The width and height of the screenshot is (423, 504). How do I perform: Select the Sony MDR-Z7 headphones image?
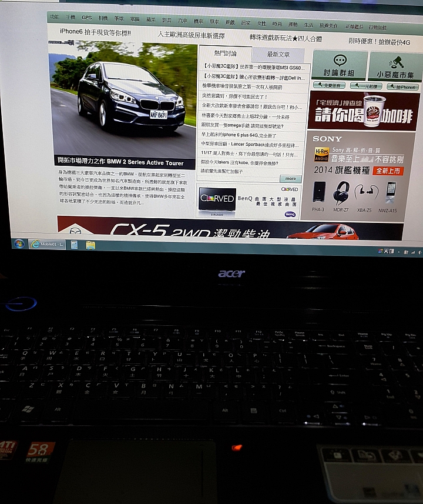(x=341, y=192)
